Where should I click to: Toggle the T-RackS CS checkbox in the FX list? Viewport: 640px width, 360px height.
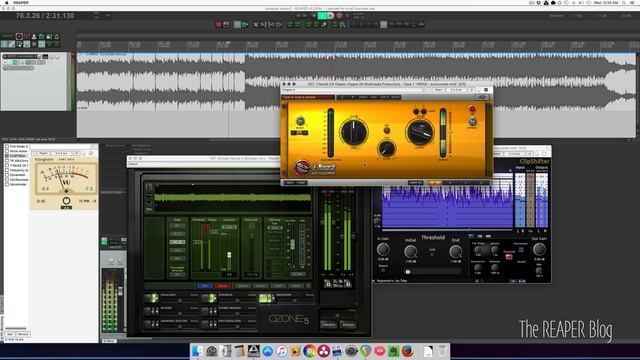click(x=7, y=165)
